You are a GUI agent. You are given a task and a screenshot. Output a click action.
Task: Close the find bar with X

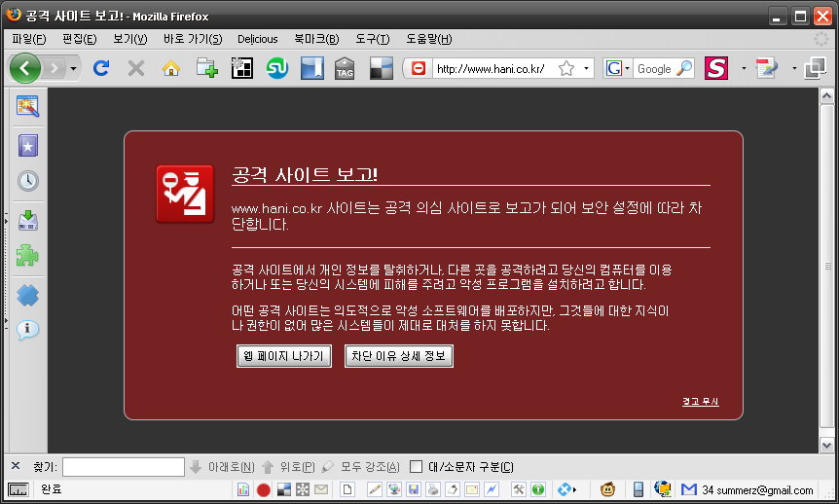tap(16, 466)
